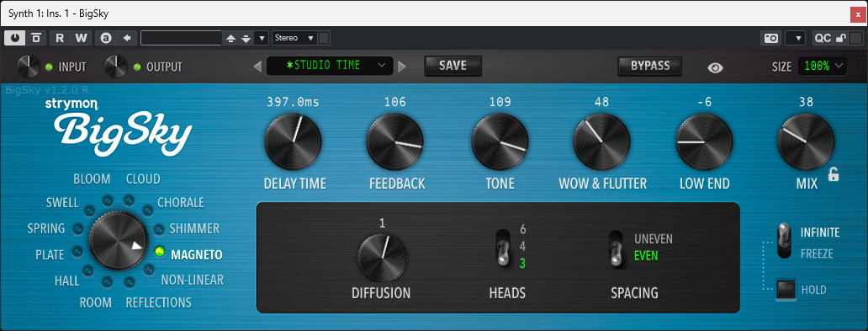This screenshot has width=868, height=331.
Task: Click the HOLD footswitch button
Action: (786, 290)
